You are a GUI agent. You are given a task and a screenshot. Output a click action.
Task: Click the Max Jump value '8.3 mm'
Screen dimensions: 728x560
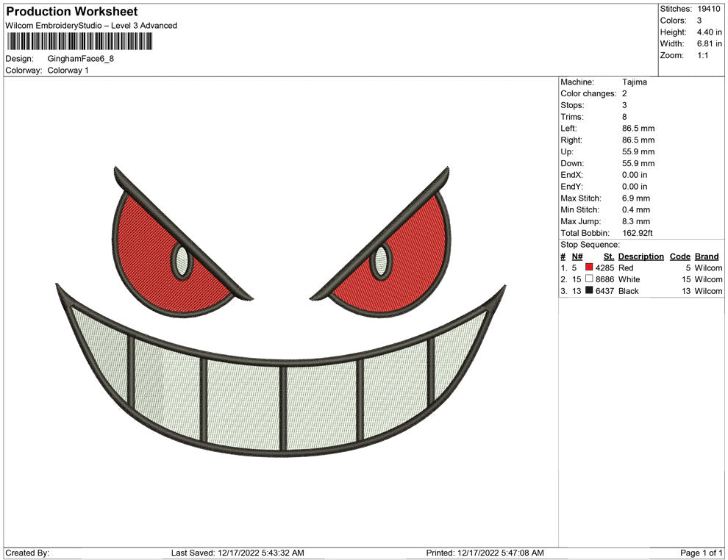636,221
